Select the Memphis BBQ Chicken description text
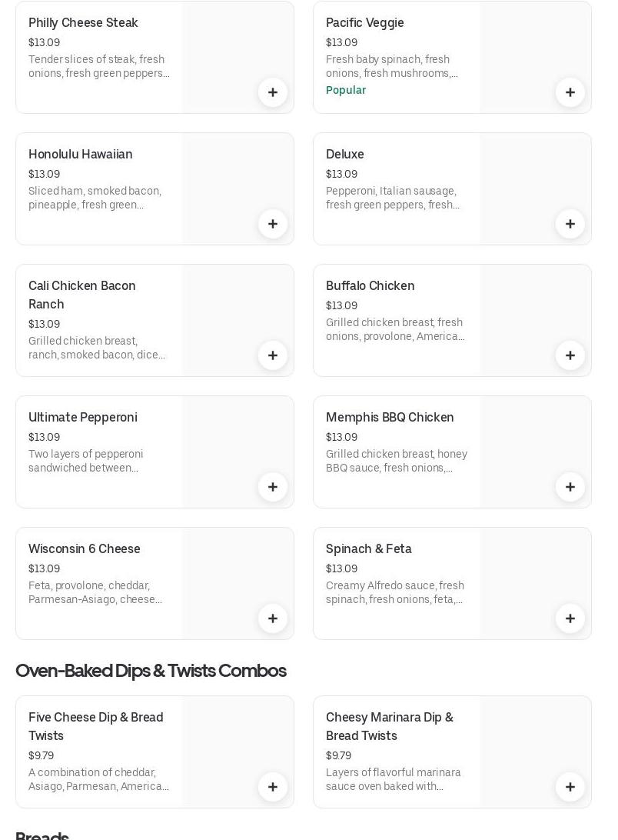This screenshot has height=840, width=618. (397, 461)
